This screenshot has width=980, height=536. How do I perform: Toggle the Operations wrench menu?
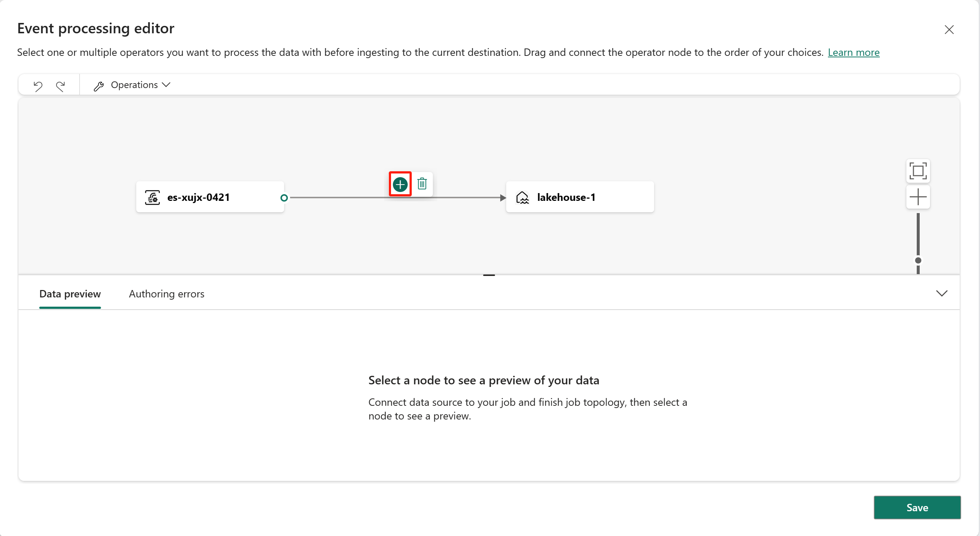pos(131,84)
